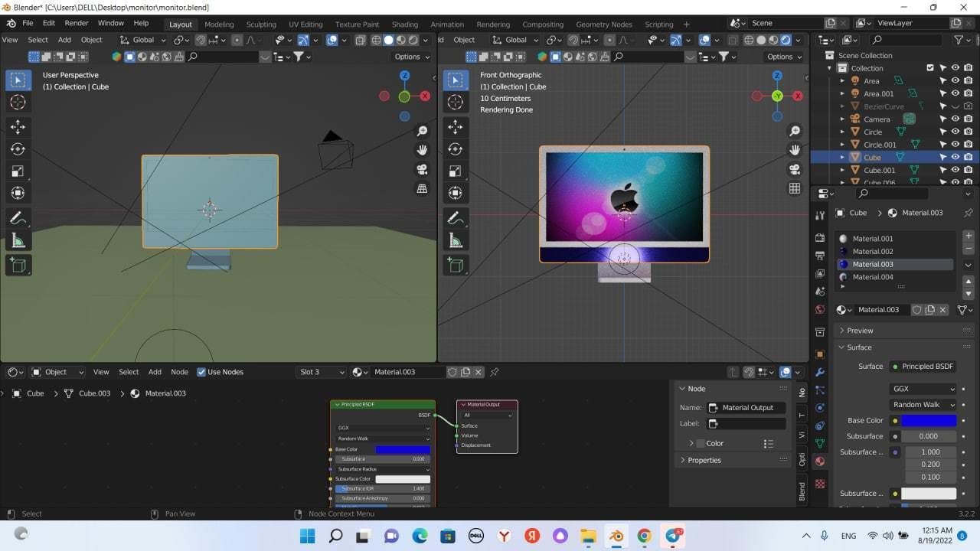Screen dimensions: 980x551
Task: Select Material.004 in the material slots list
Action: point(873,277)
